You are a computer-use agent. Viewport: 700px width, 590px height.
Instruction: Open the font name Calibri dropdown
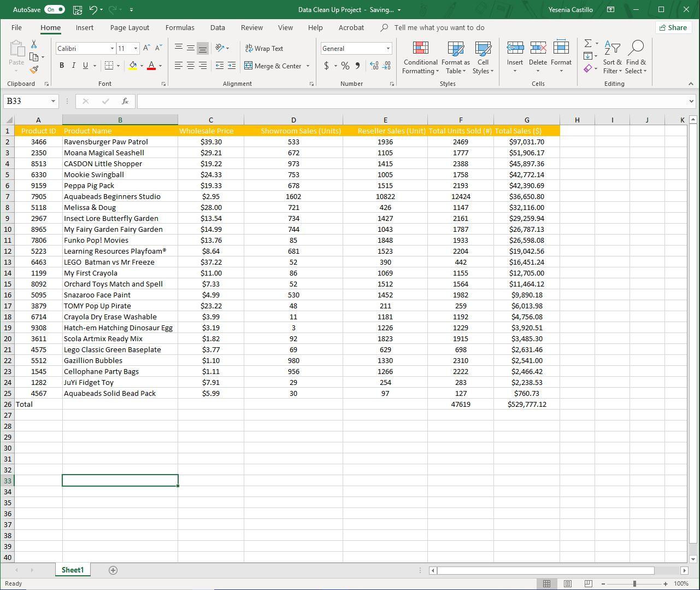pos(112,49)
